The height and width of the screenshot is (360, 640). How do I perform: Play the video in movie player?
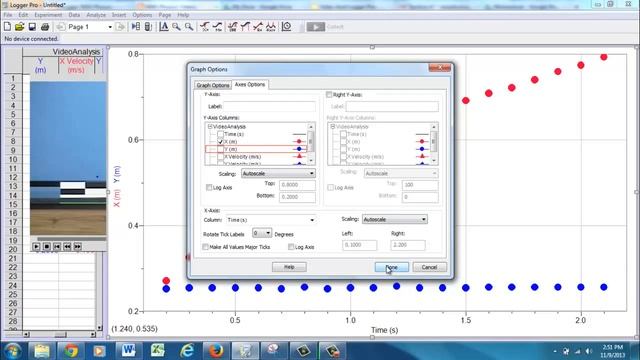[x=36, y=247]
